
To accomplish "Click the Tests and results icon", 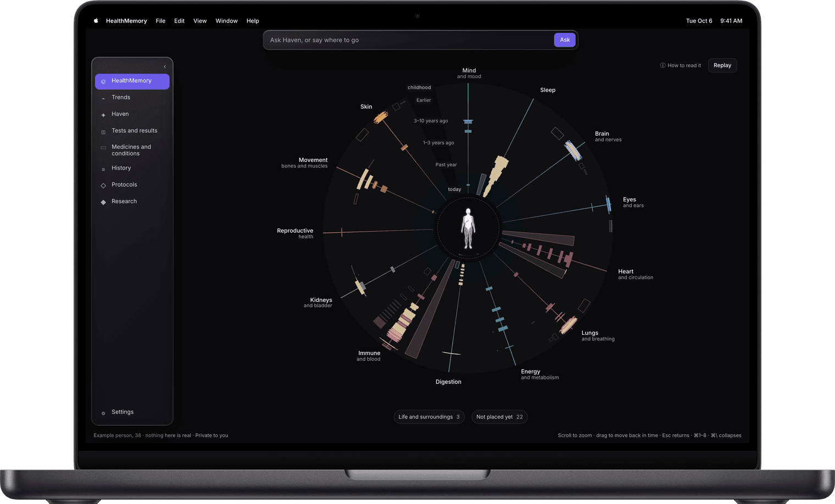I will click(103, 132).
